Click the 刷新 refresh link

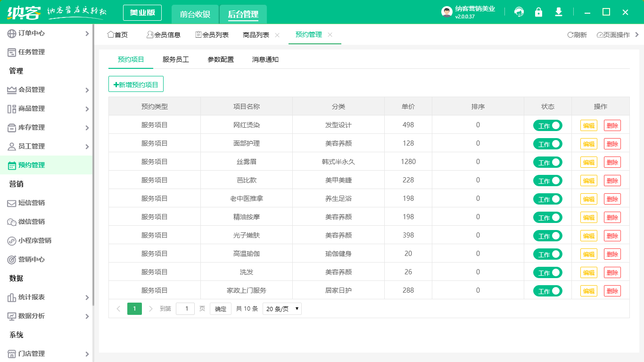(576, 34)
